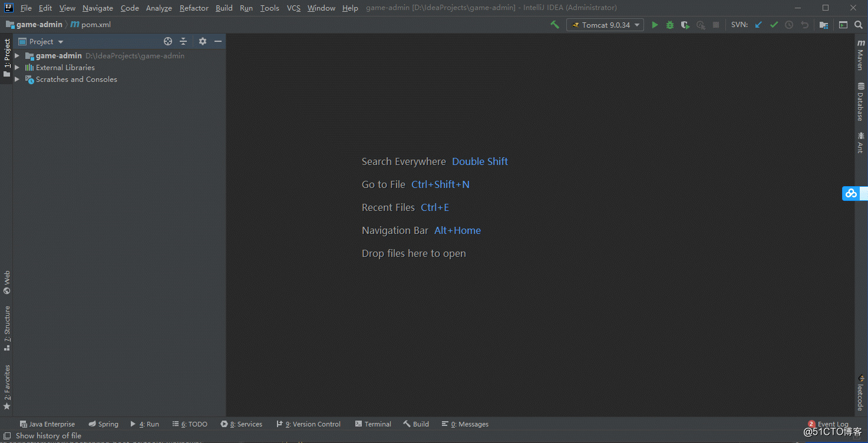Open the Edit menu
The image size is (868, 443).
tap(45, 8)
